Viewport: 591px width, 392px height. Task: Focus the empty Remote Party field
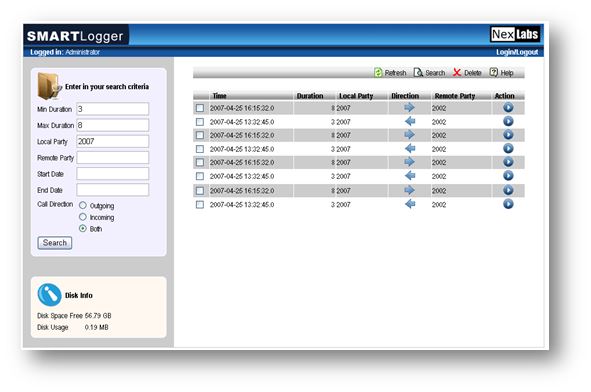(x=112, y=158)
